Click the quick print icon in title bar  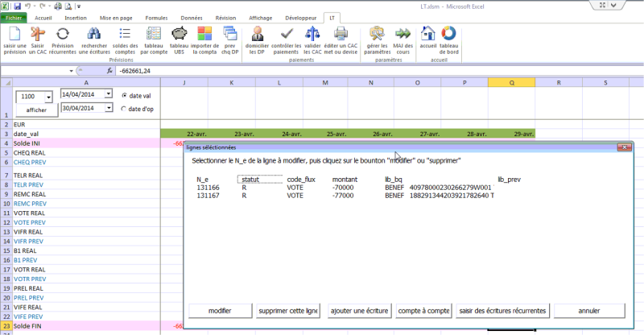pyautogui.click(x=58, y=6)
